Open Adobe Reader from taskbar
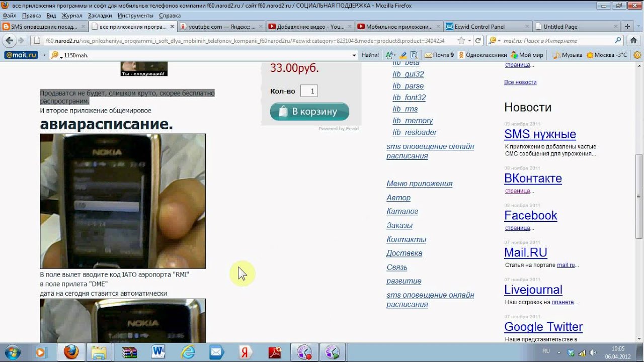Viewport: 644px width, 362px height. pos(275,352)
